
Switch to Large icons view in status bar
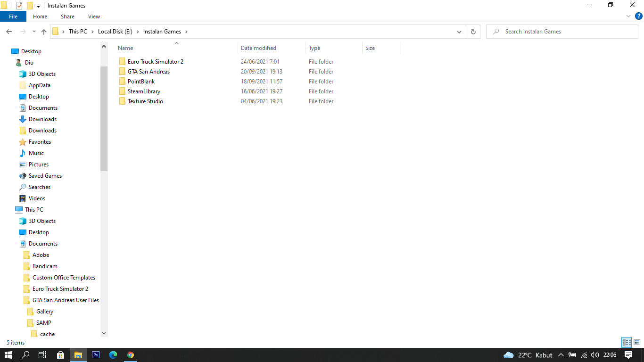[637, 343]
